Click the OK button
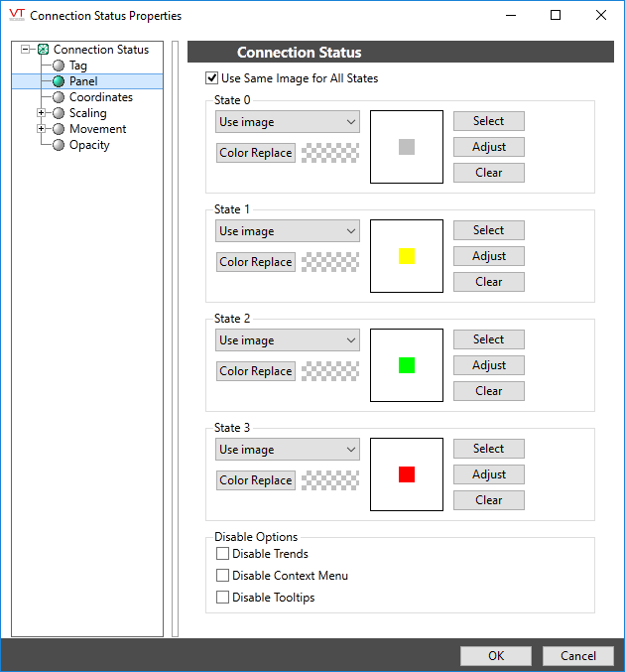The image size is (625, 672). [x=495, y=656]
